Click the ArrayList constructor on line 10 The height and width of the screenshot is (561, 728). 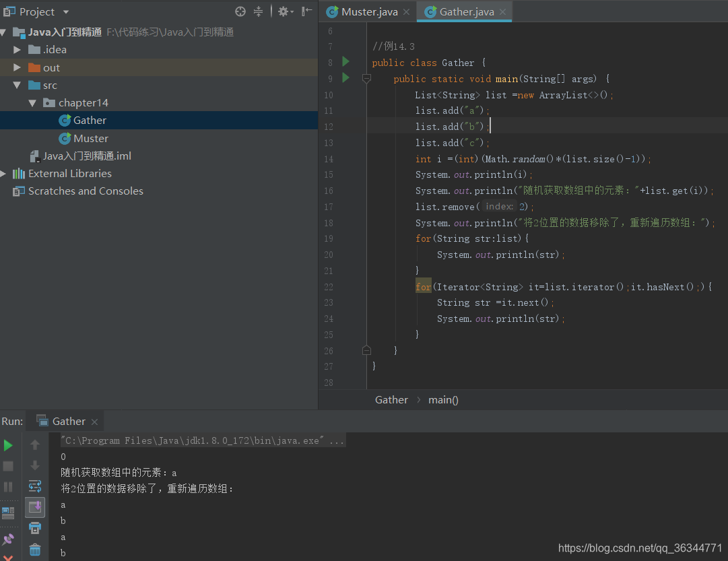[573, 95]
